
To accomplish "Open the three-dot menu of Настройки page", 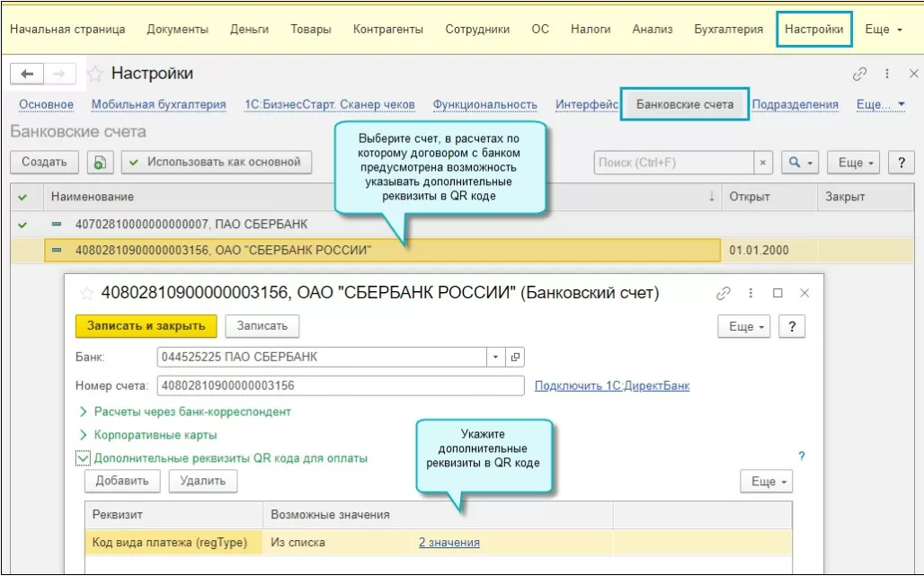I will coord(887,74).
